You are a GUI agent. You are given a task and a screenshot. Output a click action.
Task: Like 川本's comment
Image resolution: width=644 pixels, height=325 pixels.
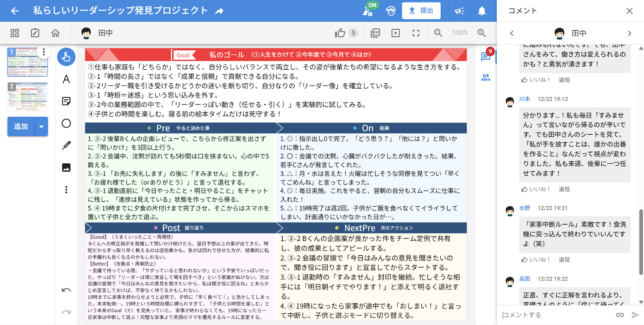[535, 189]
